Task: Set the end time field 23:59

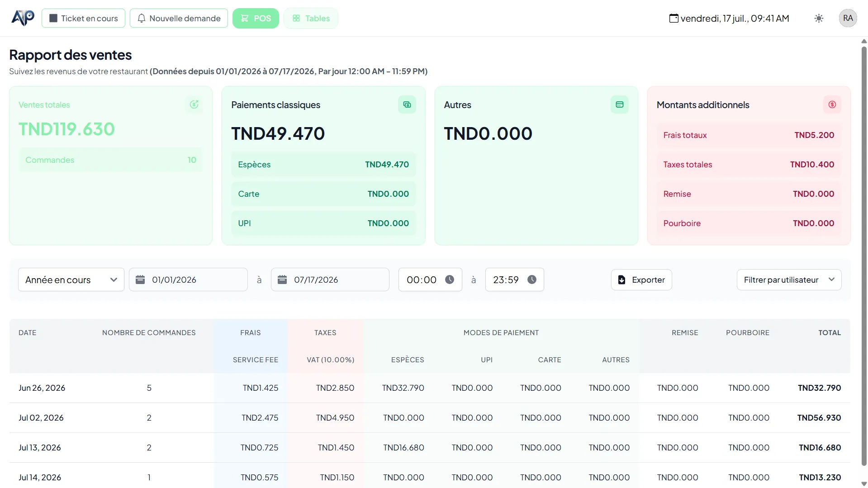Action: click(514, 280)
